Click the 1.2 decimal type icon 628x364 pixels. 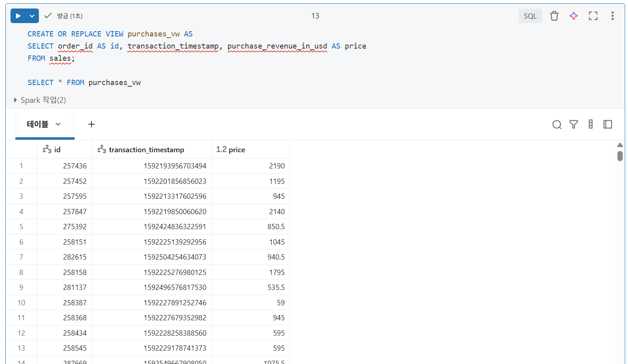tap(222, 149)
